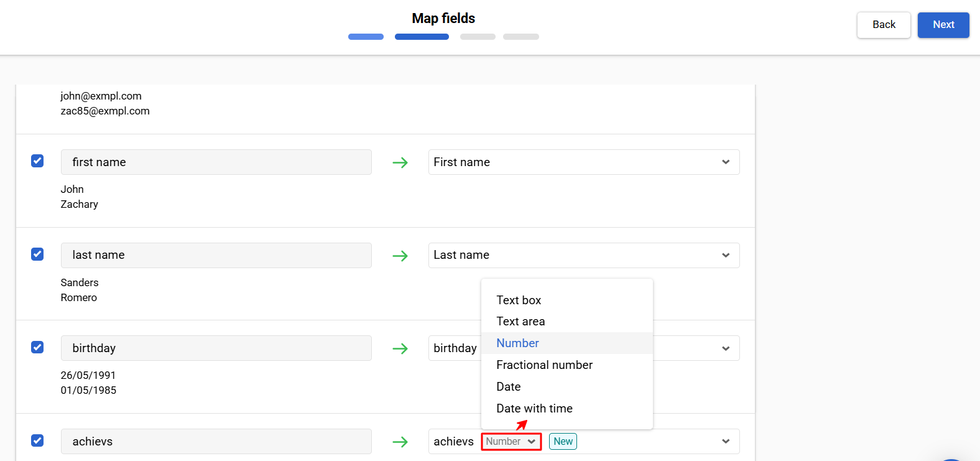The image size is (980, 461).
Task: Pick Date with time option
Action: pos(567,408)
